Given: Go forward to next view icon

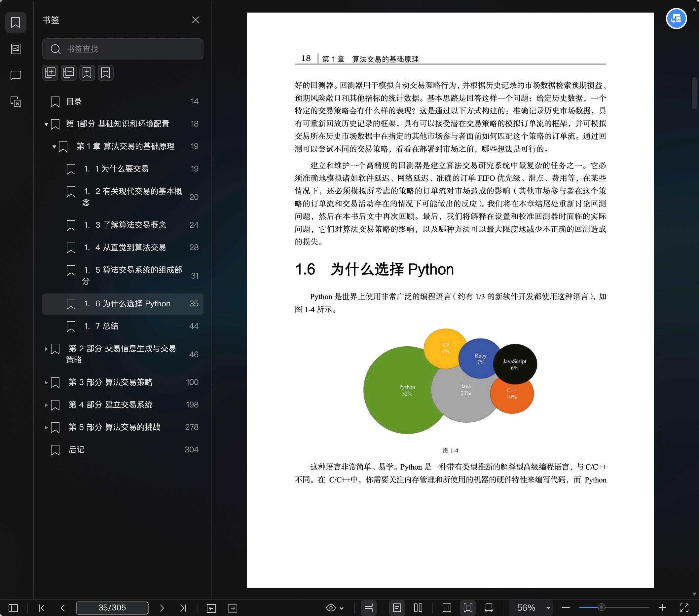Looking at the screenshot, I should [x=233, y=608].
